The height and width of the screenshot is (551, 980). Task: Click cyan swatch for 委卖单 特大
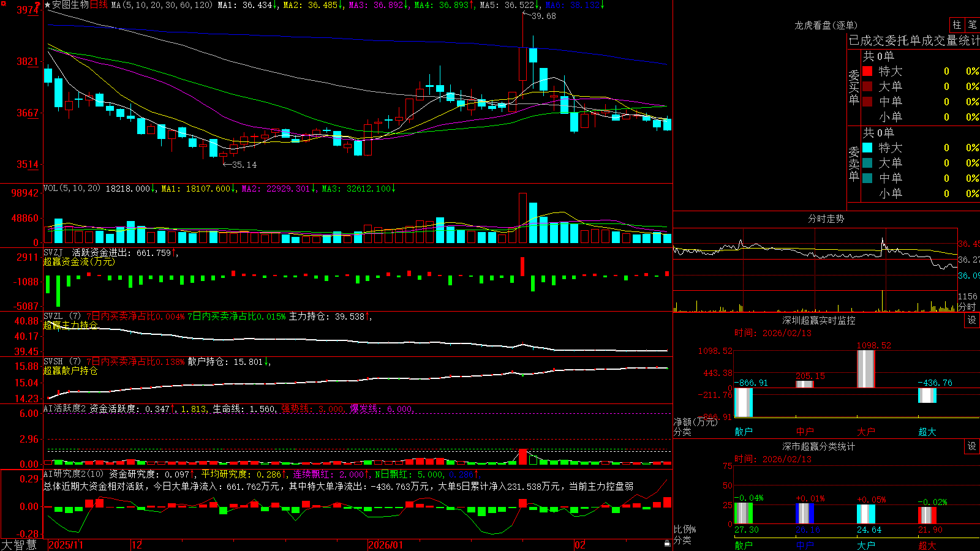pyautogui.click(x=867, y=148)
